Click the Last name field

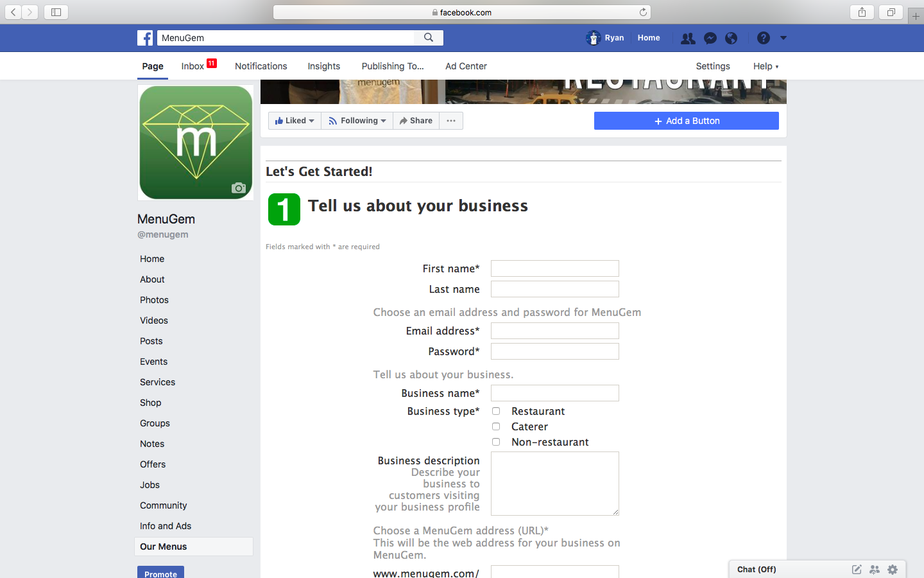click(555, 289)
